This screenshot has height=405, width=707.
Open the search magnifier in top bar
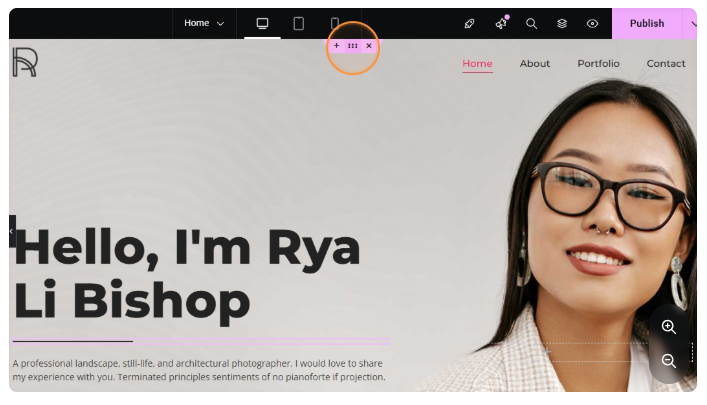coord(532,23)
